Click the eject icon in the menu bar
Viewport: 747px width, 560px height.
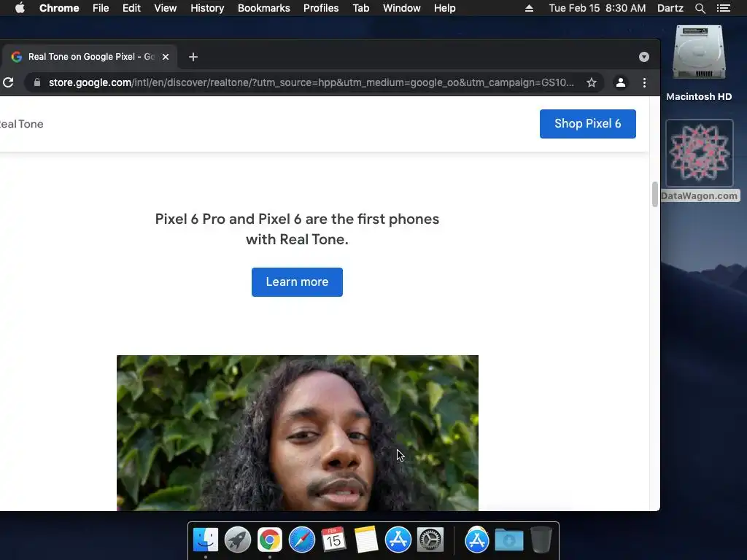[x=529, y=8]
